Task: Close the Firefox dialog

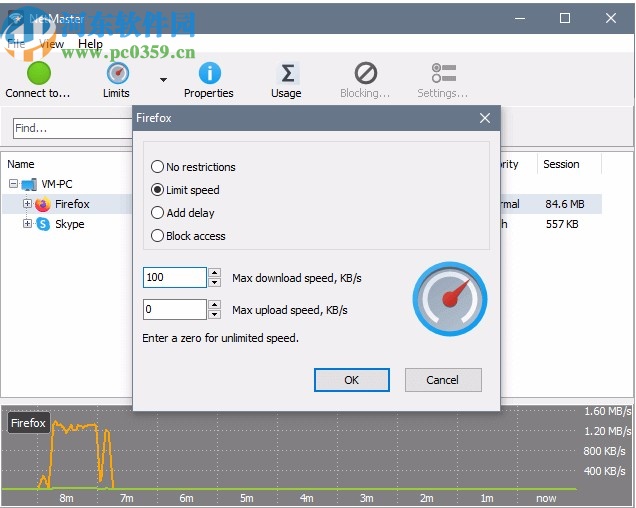Action: click(485, 118)
